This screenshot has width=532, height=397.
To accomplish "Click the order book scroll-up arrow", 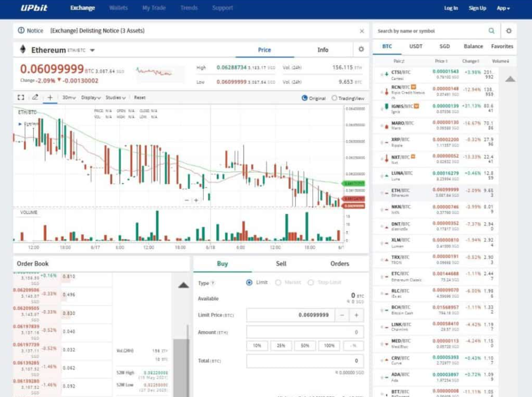I will click(183, 285).
